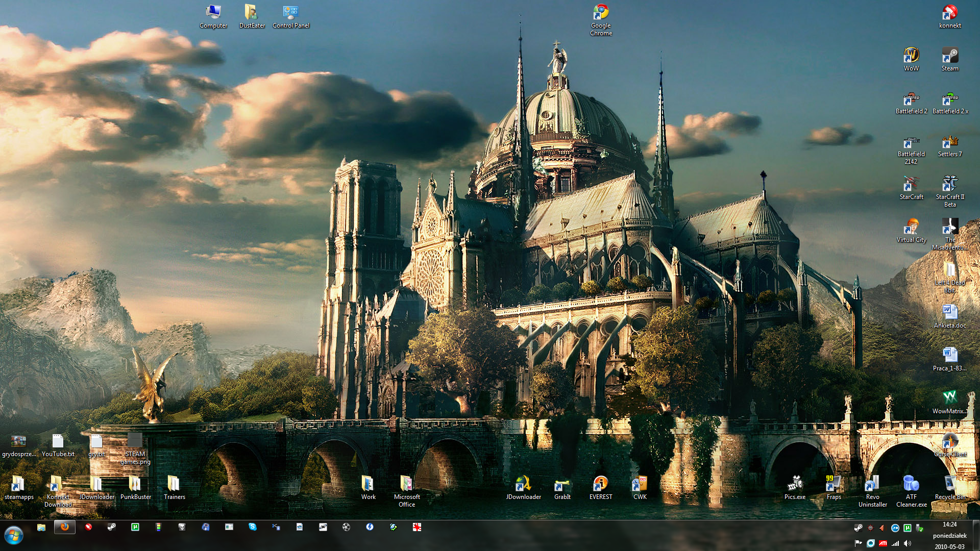Open the Control Panel desktop icon
The height and width of the screenshot is (551, 980).
[x=291, y=16]
